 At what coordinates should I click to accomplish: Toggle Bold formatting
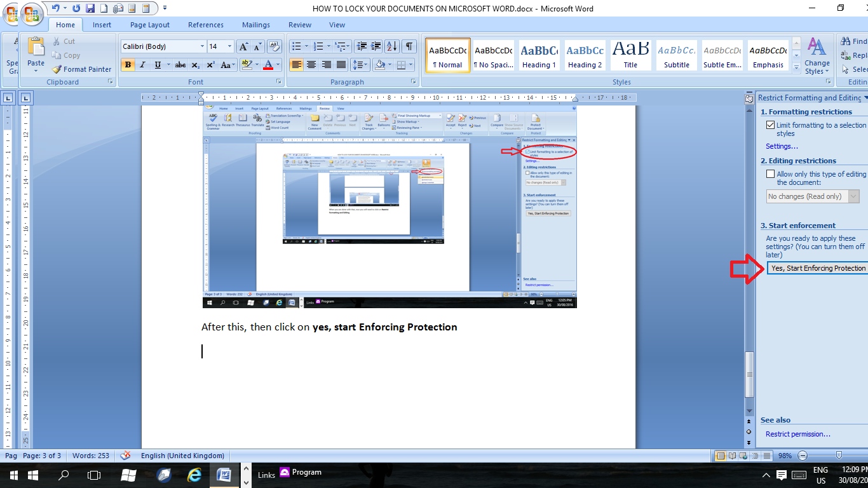(128, 65)
